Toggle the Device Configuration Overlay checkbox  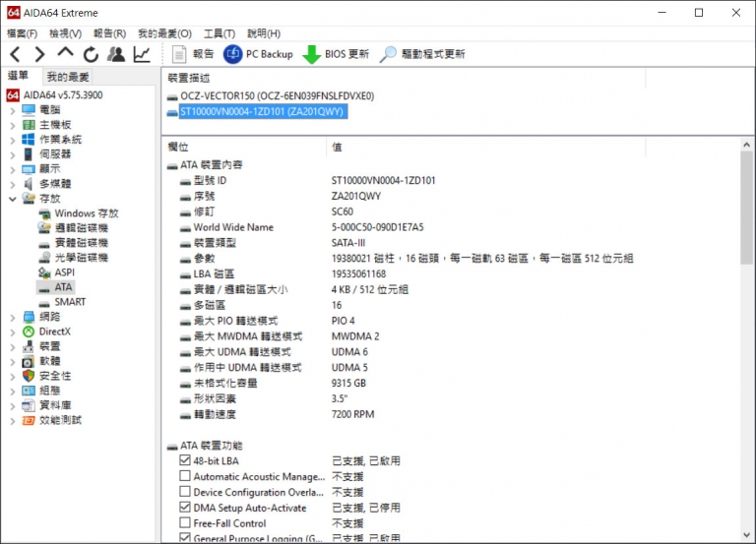click(185, 492)
